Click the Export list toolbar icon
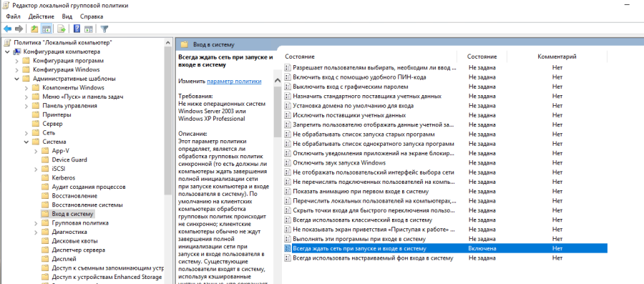The image size is (644, 284). point(62,29)
